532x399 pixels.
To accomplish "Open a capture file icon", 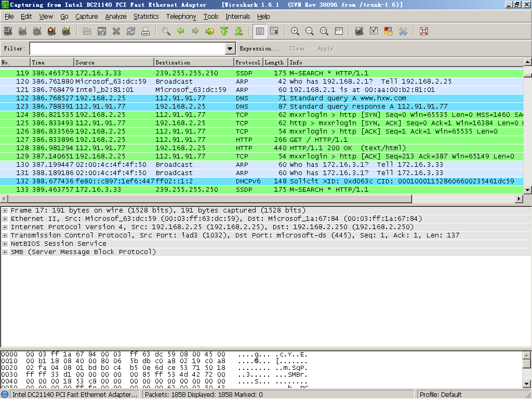I will pos(87,31).
